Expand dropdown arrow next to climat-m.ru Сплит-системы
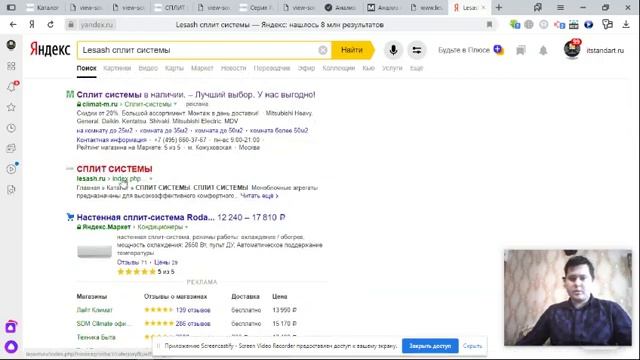The height and width of the screenshot is (360, 640). point(175,104)
